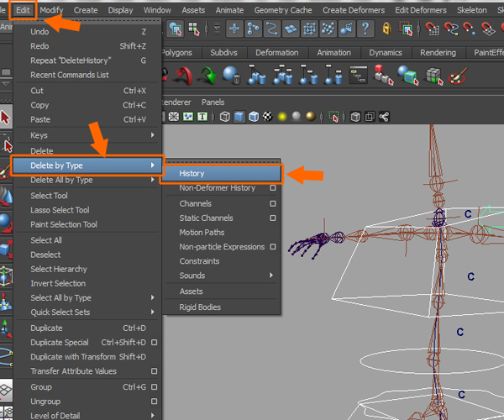Click the gray cube grid shelf icon
The image size is (504, 420).
434,76
